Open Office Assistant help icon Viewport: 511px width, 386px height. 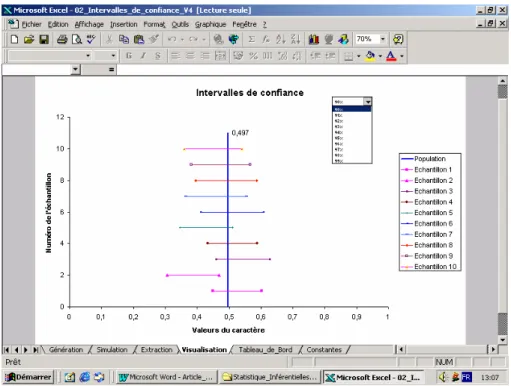click(x=398, y=39)
